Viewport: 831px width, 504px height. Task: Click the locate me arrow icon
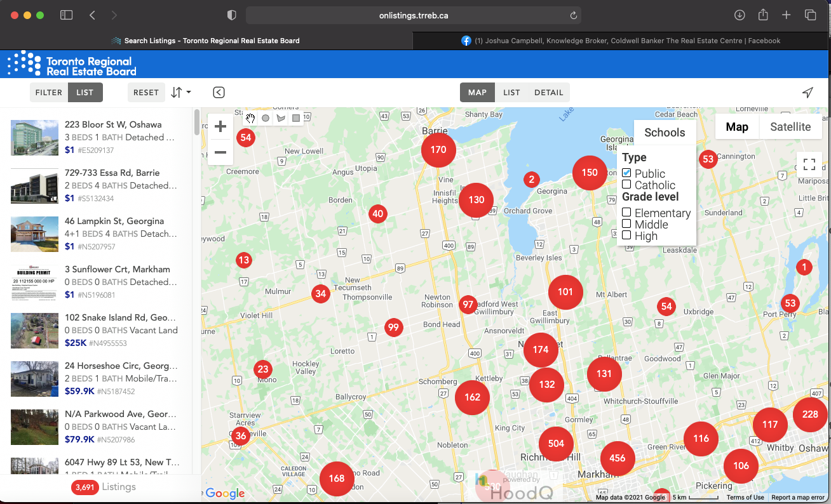click(807, 93)
